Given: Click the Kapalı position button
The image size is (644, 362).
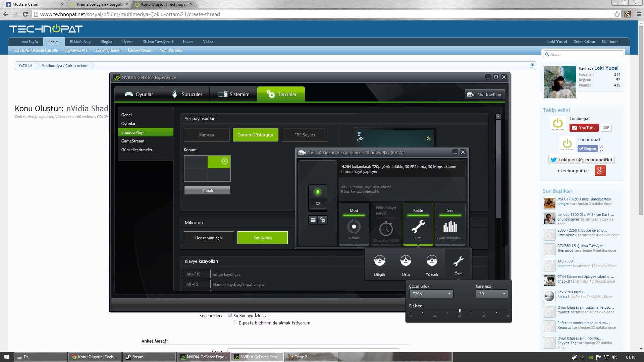Looking at the screenshot, I should click(207, 190).
